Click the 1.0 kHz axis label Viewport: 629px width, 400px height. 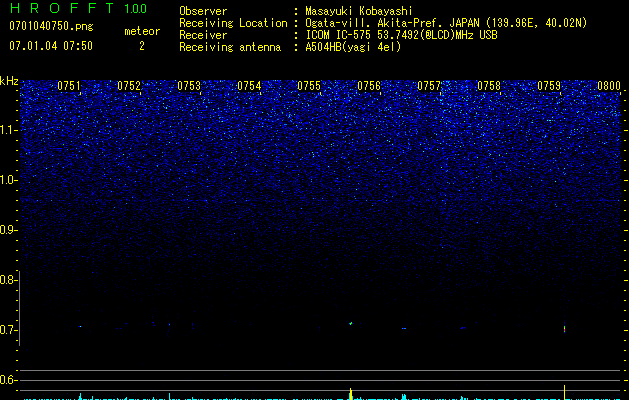[8, 180]
